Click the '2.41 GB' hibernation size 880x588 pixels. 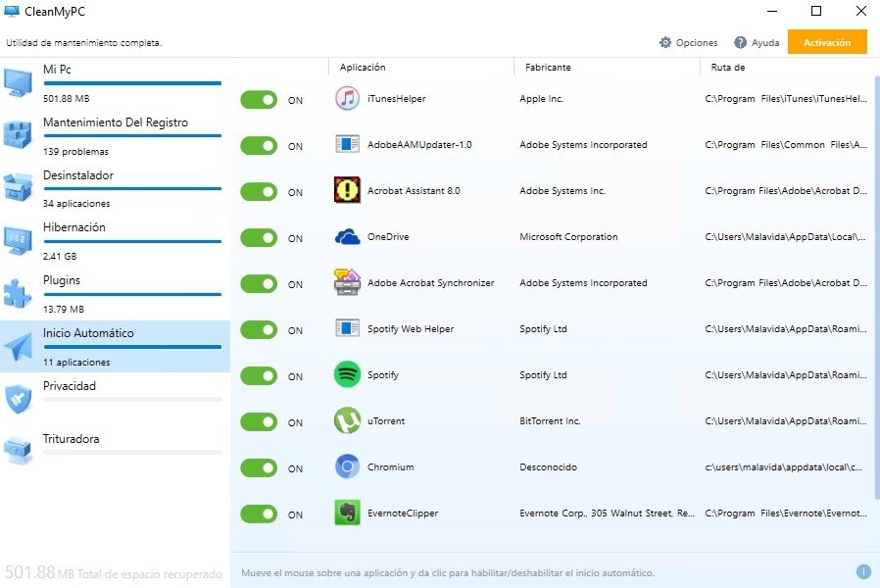tap(60, 257)
